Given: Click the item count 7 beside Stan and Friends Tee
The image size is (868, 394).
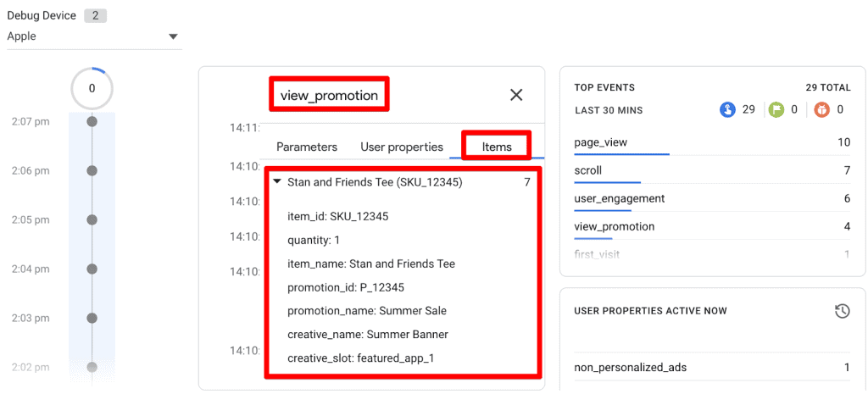Looking at the screenshot, I should click(x=527, y=182).
